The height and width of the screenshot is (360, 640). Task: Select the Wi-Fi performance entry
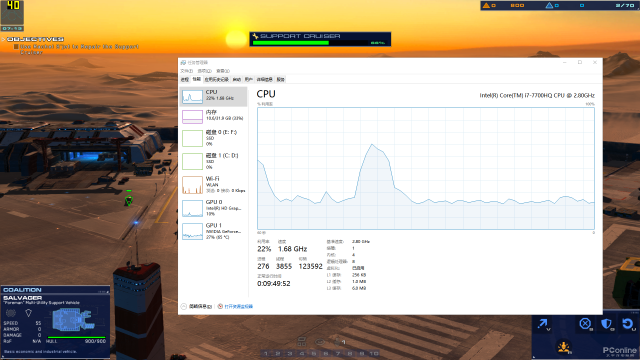[213, 184]
